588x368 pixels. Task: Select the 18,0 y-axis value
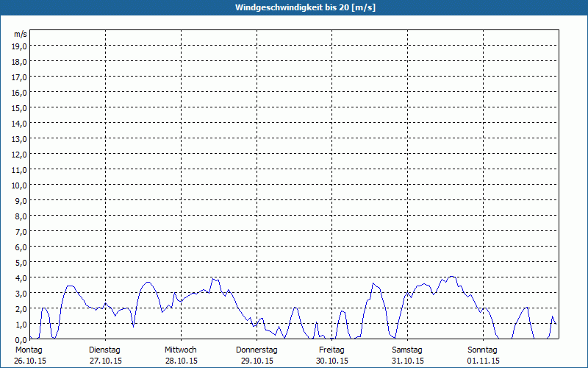tap(19, 62)
